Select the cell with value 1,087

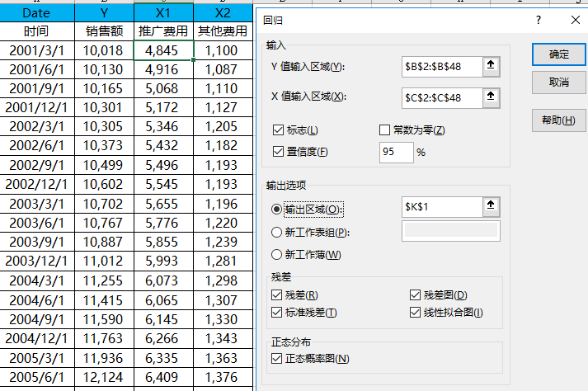223,69
